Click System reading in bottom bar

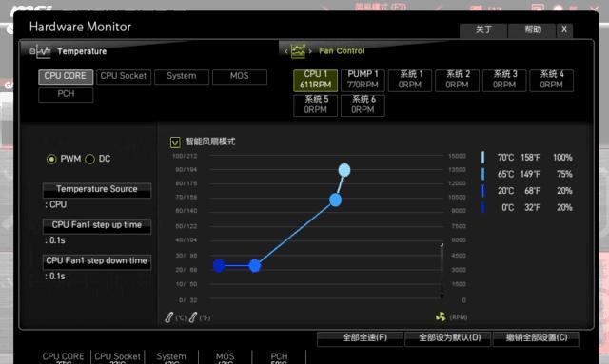[x=171, y=357]
